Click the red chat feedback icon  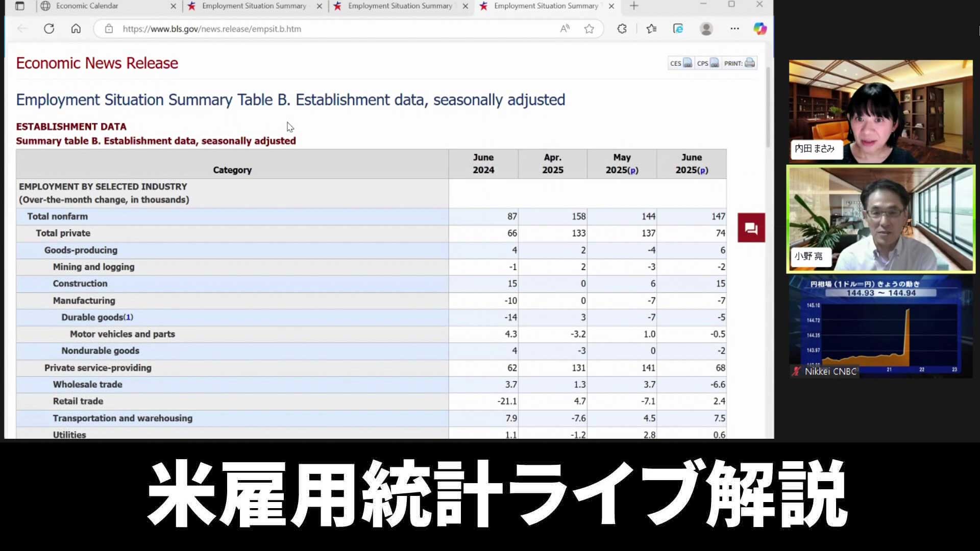coord(751,228)
